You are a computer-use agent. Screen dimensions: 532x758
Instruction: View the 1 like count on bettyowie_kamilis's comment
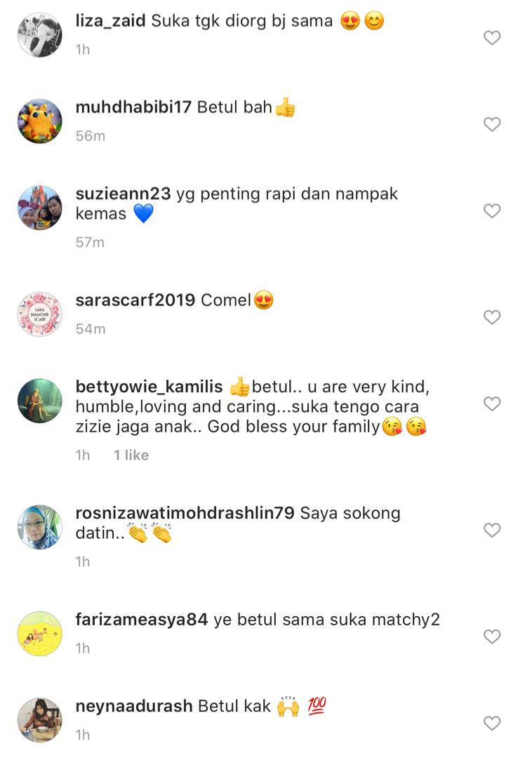[131, 456]
